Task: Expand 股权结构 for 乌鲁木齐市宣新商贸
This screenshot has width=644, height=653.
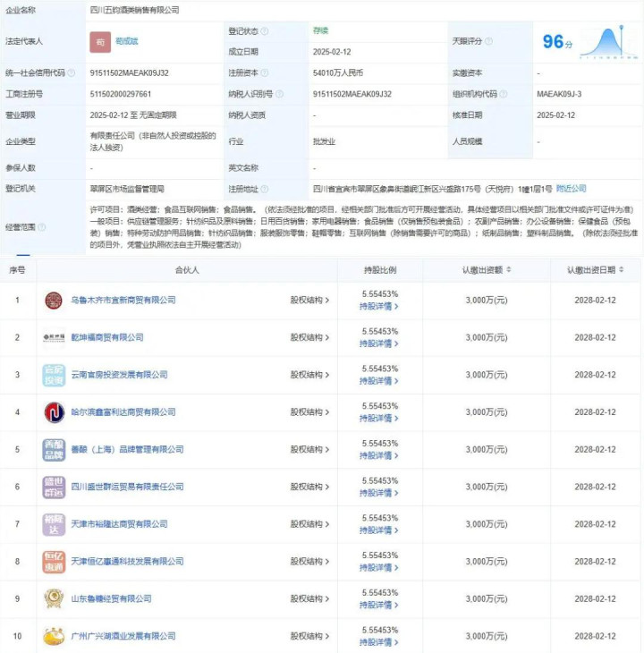Action: [x=309, y=301]
